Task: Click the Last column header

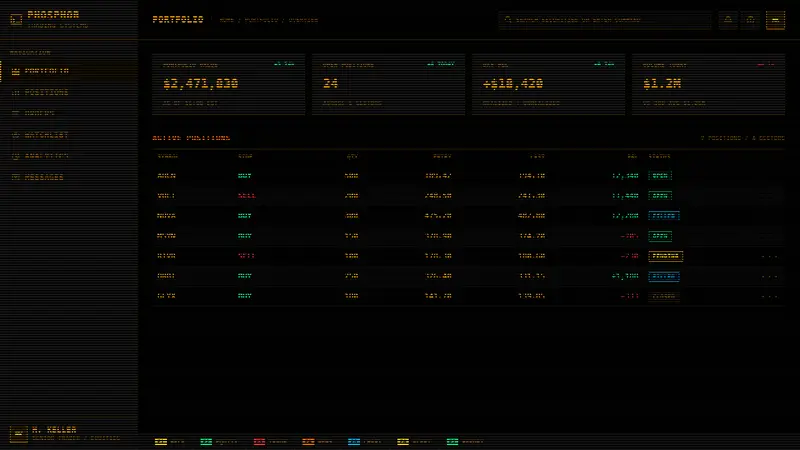Action: [x=537, y=157]
